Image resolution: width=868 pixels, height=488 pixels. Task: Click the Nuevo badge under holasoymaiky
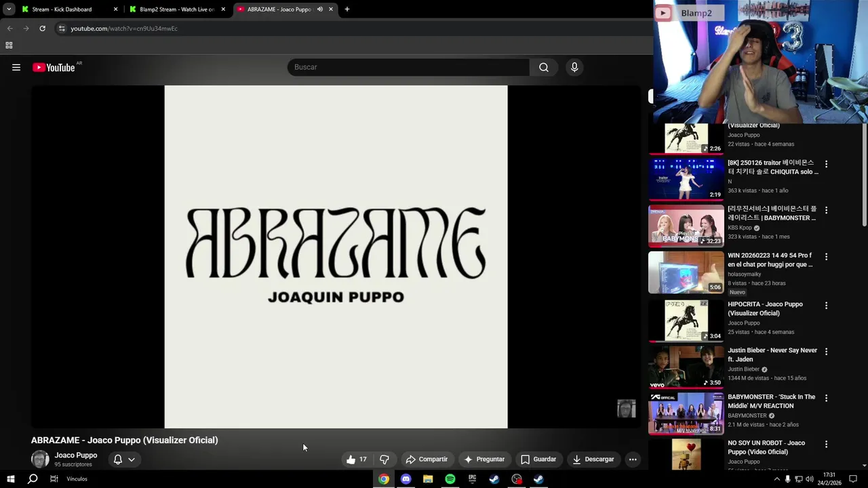(x=737, y=292)
